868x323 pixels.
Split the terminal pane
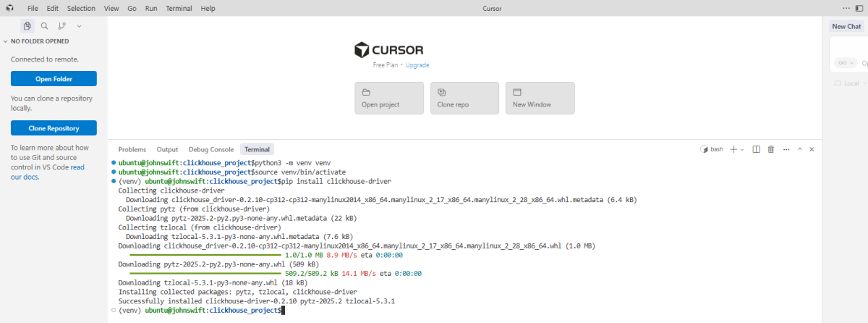coord(756,149)
